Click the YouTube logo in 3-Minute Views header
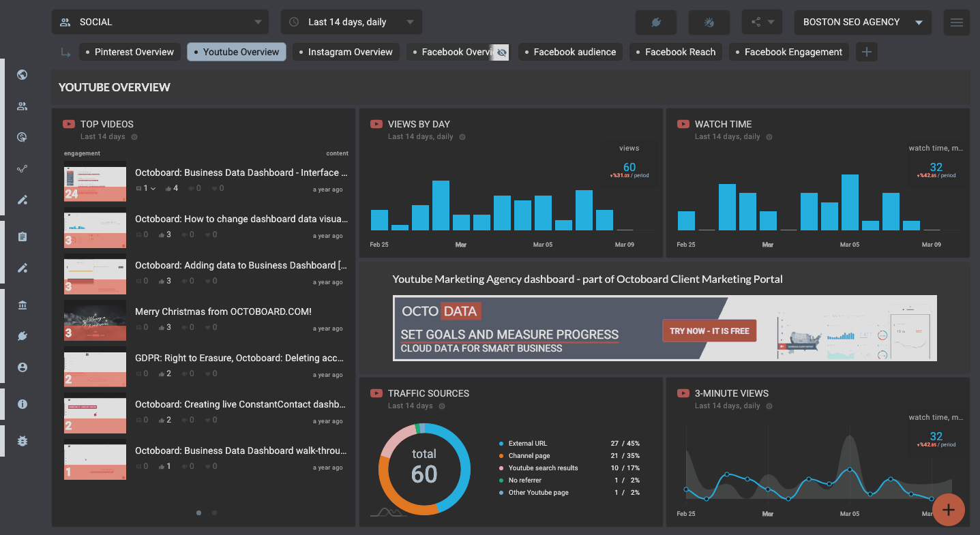The width and height of the screenshot is (980, 535). pyautogui.click(x=683, y=393)
